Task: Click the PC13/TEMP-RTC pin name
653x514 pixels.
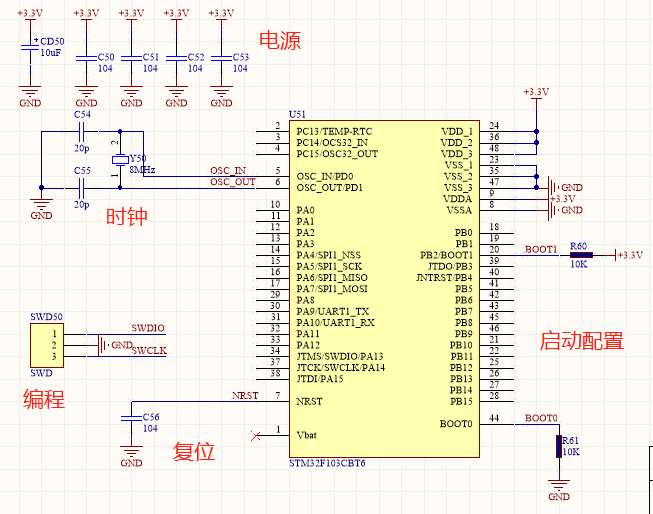Action: (334, 132)
